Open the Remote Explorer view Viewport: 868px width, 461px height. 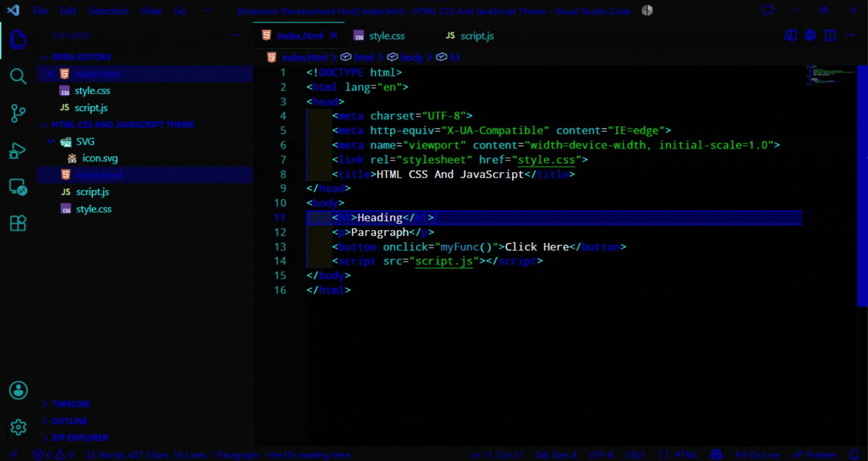point(18,187)
